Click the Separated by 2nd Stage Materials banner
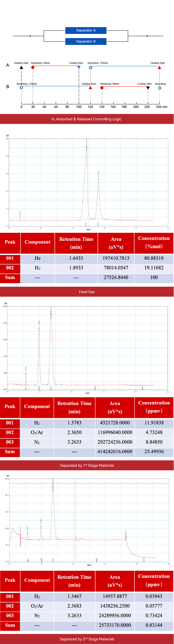 point(87,639)
